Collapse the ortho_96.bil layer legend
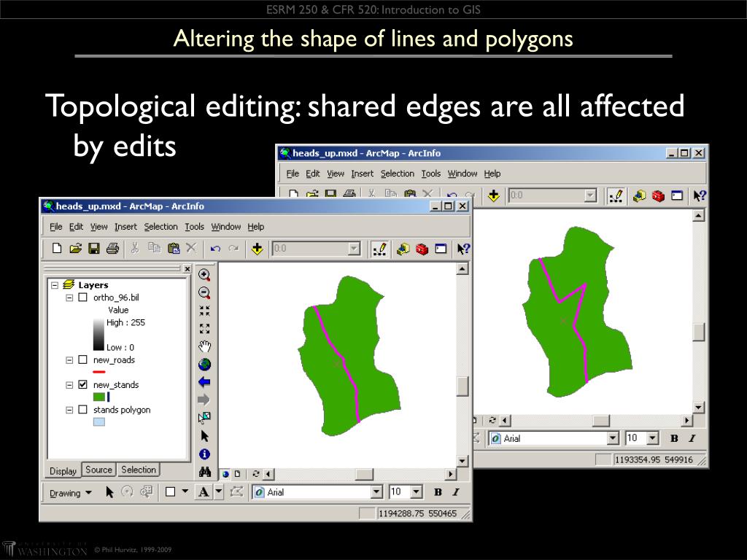This screenshot has height=560, width=747. tap(69, 297)
